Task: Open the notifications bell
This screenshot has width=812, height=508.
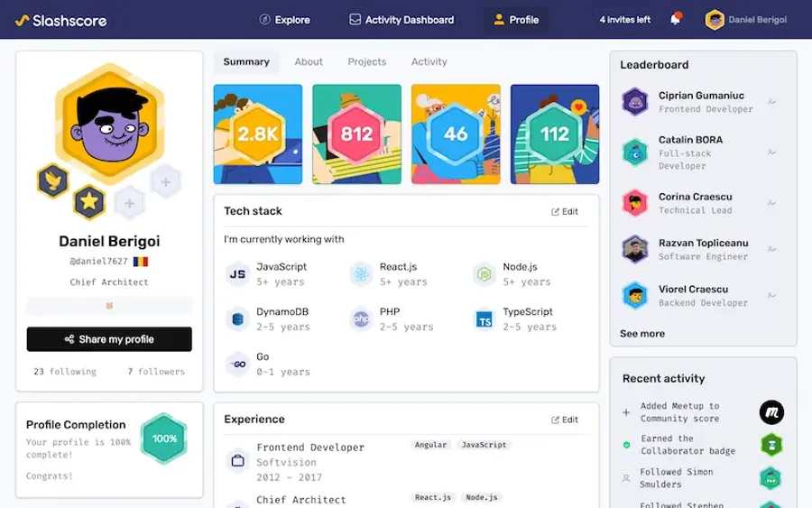Action: [x=675, y=19]
